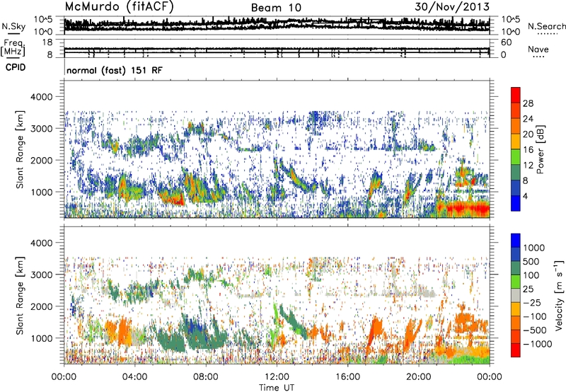Click the gray segment of Velocity color bar
The width and height of the screenshot is (566, 392).
[516, 296]
